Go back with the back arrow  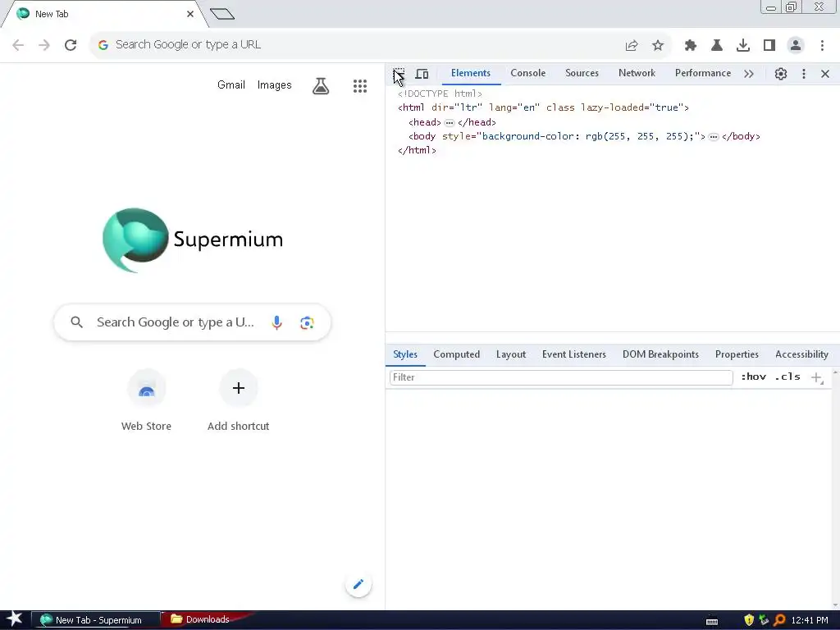pyautogui.click(x=18, y=45)
